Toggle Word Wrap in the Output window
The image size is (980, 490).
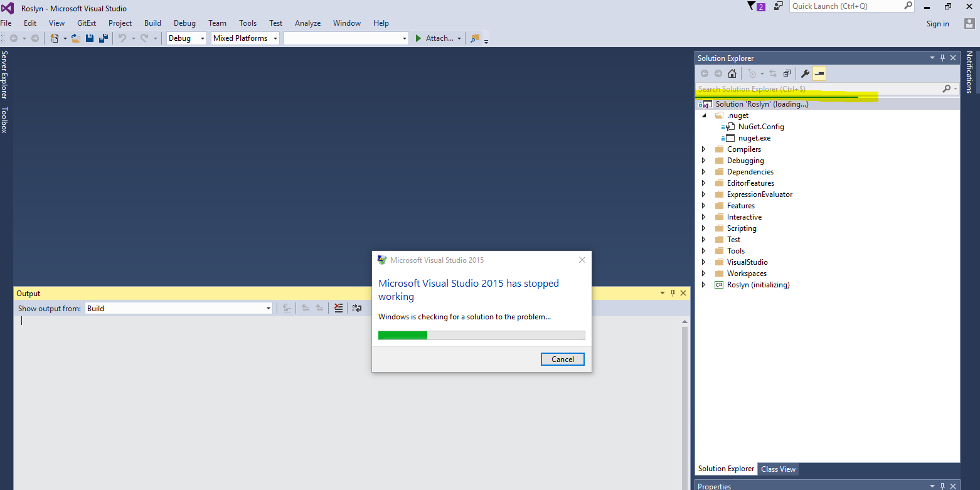[x=356, y=307]
